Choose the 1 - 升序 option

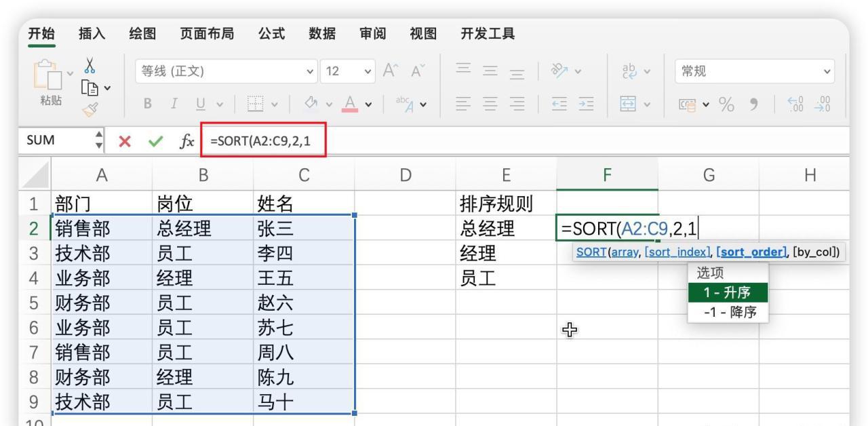tap(728, 293)
